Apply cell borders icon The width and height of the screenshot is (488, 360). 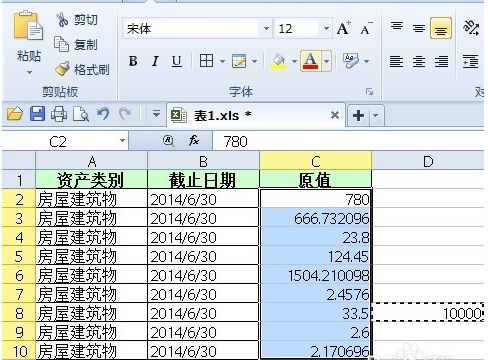[x=206, y=61]
